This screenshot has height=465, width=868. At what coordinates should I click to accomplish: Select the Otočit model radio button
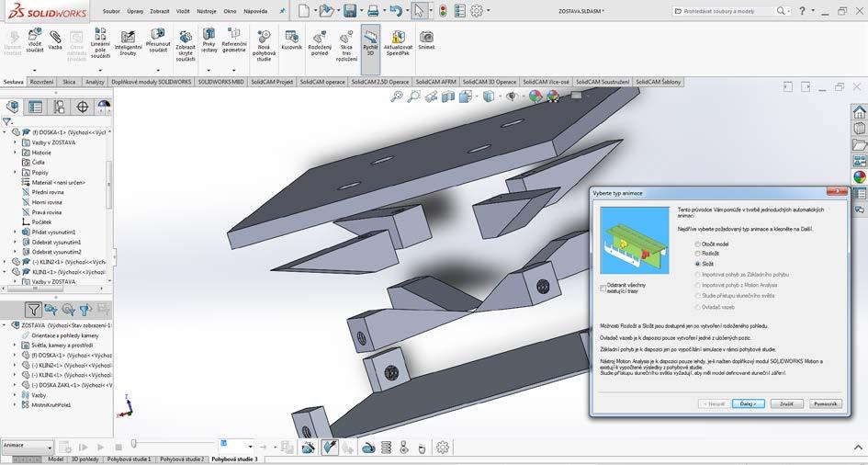pyautogui.click(x=697, y=244)
